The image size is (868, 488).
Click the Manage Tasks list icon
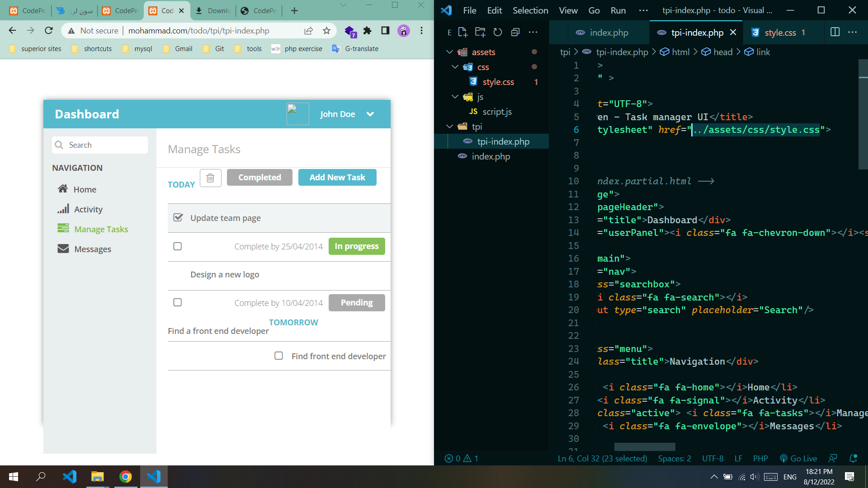pos(63,228)
